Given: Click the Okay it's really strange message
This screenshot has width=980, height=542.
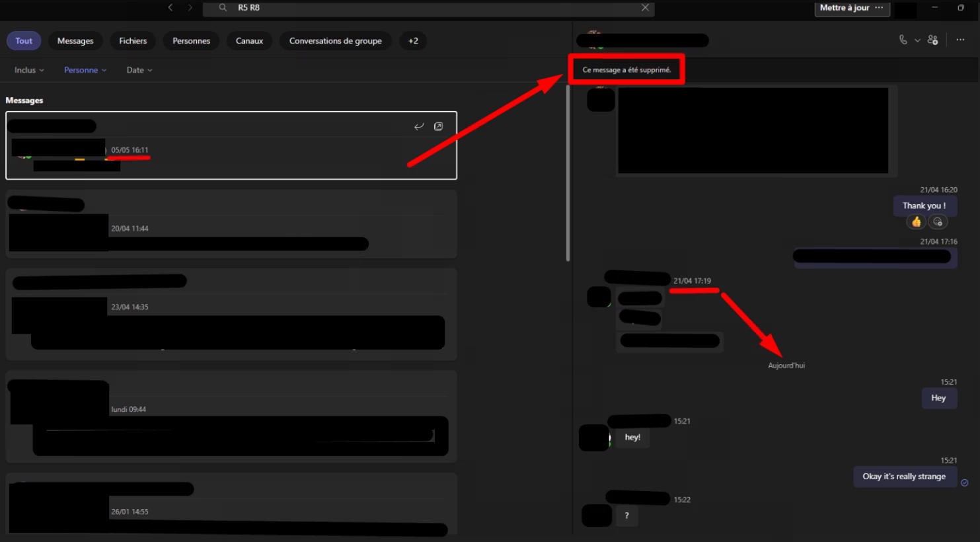Looking at the screenshot, I should (904, 477).
